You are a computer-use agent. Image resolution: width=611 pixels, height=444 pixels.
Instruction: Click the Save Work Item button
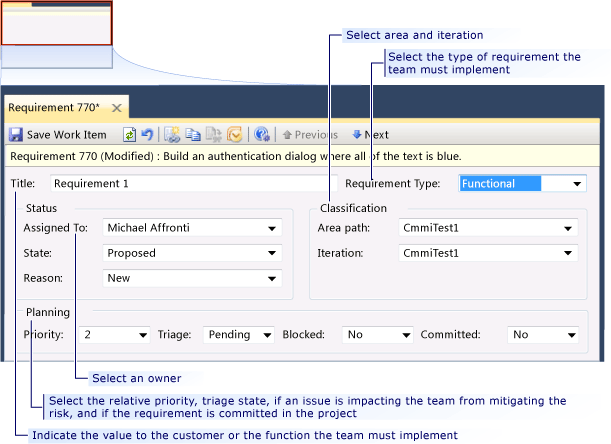click(x=58, y=135)
